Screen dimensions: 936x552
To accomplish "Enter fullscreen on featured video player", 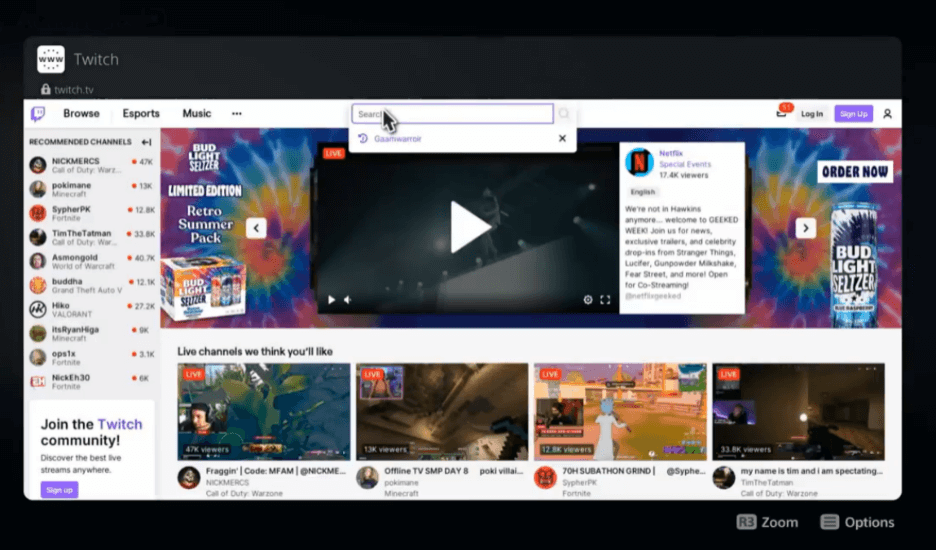I will tap(605, 300).
